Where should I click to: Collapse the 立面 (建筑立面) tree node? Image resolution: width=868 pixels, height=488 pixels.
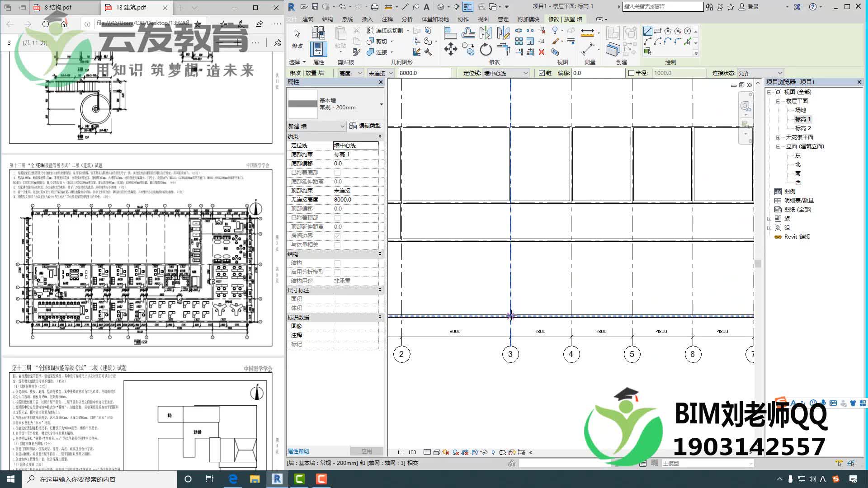778,146
